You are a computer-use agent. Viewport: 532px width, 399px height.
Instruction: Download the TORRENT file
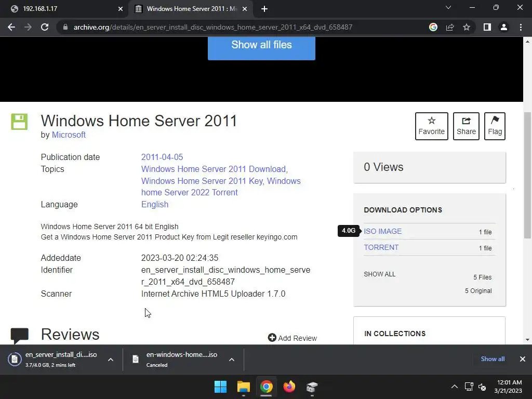tap(381, 247)
